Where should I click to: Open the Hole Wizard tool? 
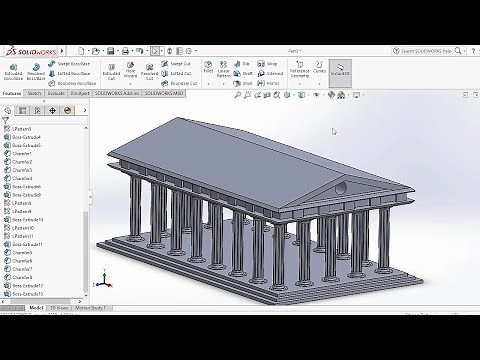click(130, 69)
